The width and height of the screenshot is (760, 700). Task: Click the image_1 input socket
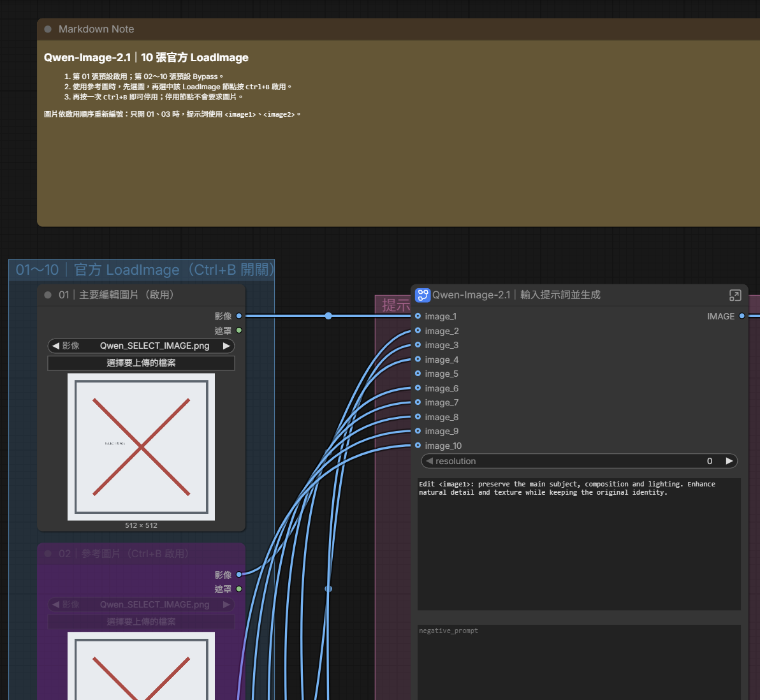click(418, 316)
